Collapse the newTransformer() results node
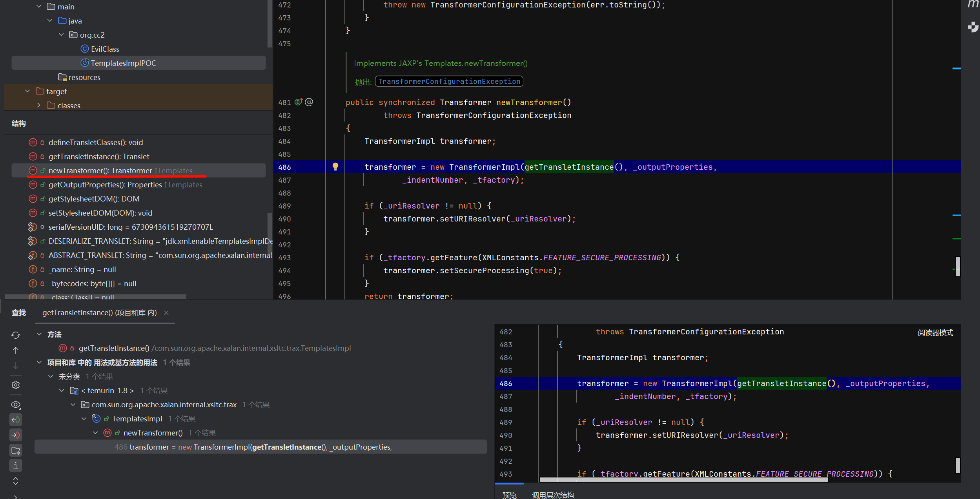This screenshot has height=499, width=980. (x=95, y=433)
